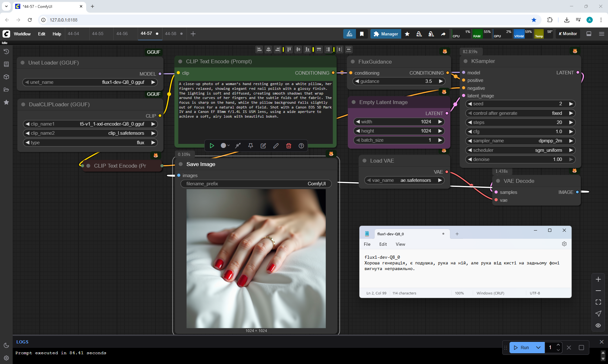Pin the selected CLIP Text Encode node
This screenshot has width=608, height=364.
coord(250,146)
